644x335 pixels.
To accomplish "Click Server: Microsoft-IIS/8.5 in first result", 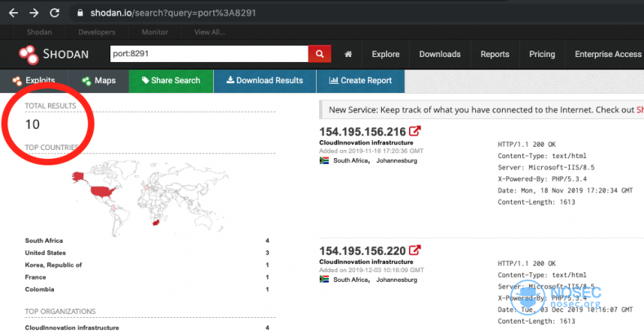I will [x=546, y=167].
